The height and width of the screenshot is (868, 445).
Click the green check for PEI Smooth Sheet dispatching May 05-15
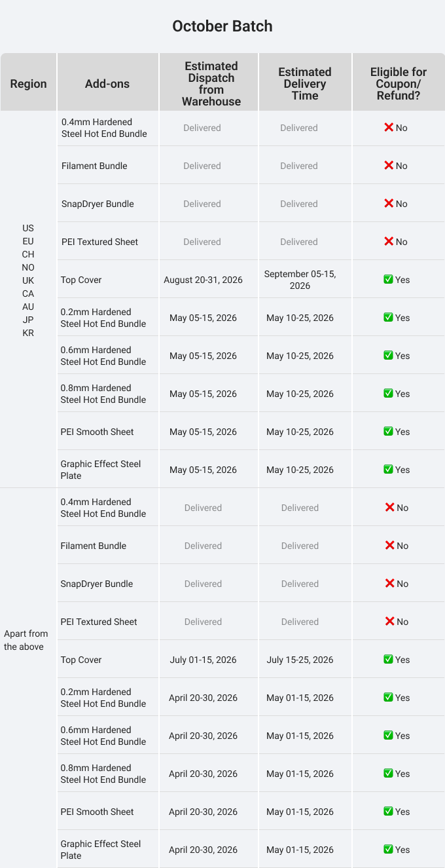pos(388,432)
